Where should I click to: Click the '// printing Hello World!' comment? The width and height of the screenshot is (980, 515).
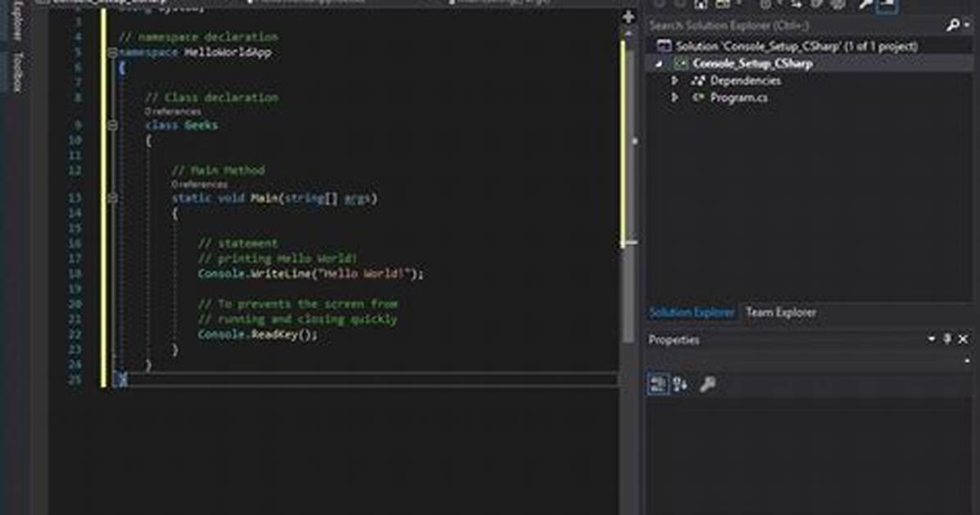point(278,258)
